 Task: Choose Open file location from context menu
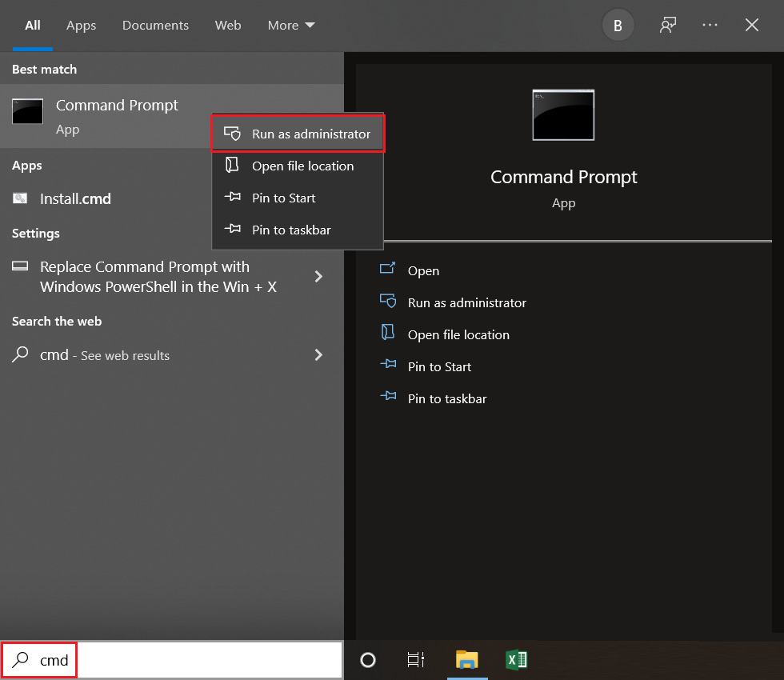(x=298, y=166)
